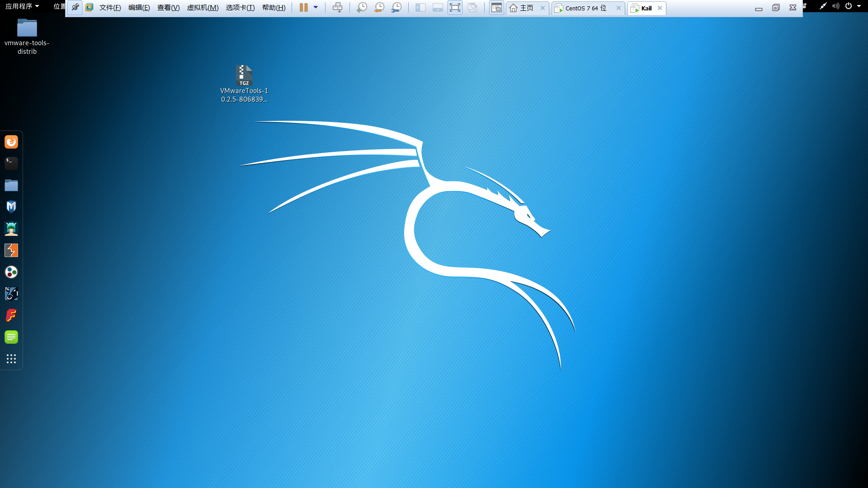Expand the system menu arrow
The width and height of the screenshot is (868, 488).
[859, 6]
